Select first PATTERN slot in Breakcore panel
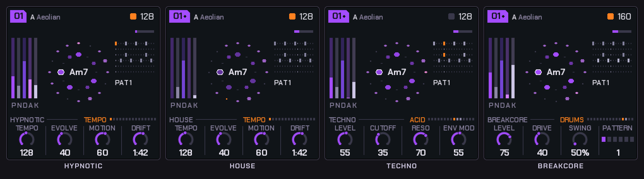 coord(604,139)
